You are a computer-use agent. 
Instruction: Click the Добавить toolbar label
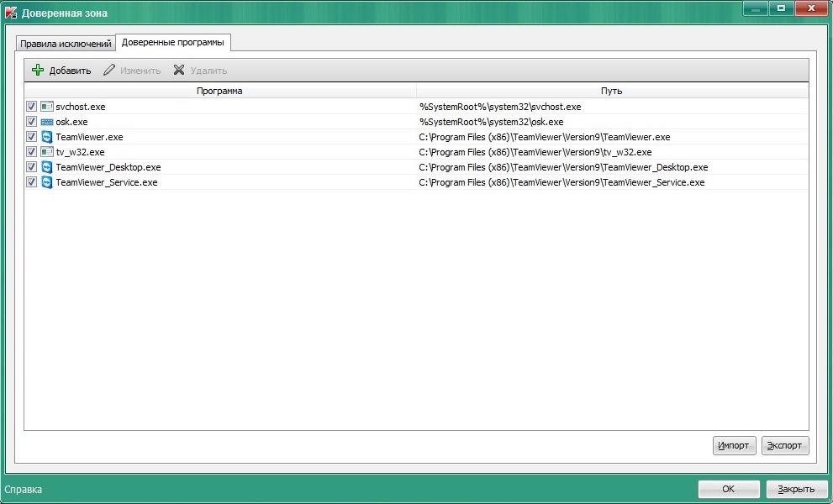tap(70, 71)
